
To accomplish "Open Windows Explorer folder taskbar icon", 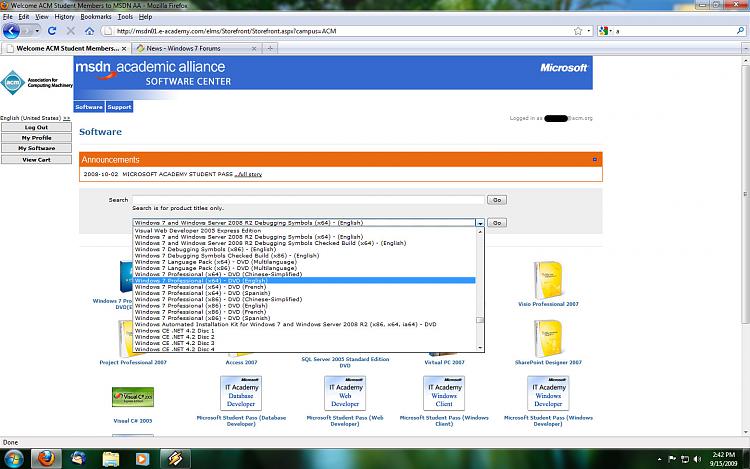I will pos(110,459).
